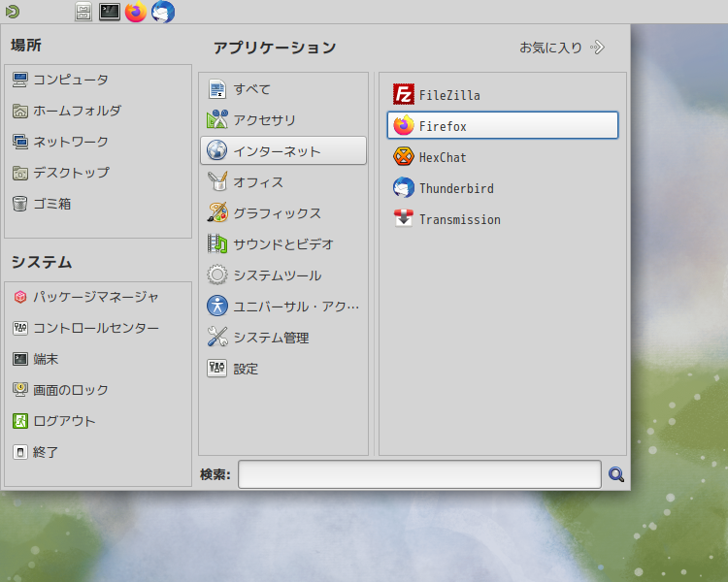Launch Thunderbird from application list

(x=503, y=188)
